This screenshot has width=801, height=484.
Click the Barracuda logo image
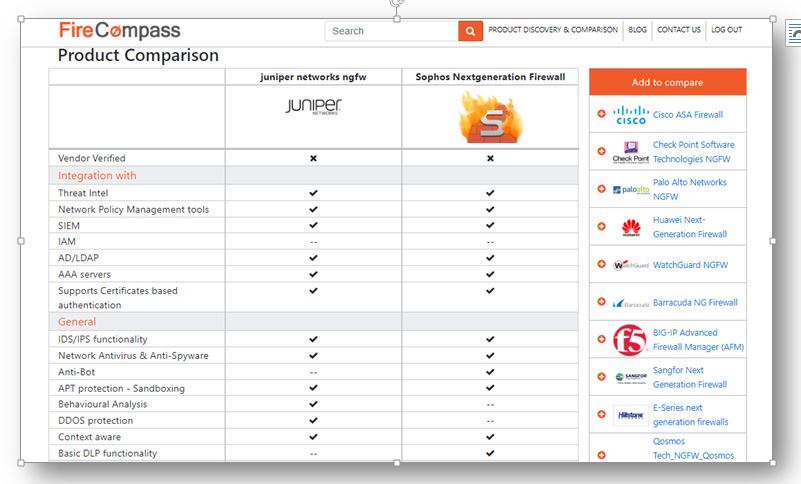(631, 303)
